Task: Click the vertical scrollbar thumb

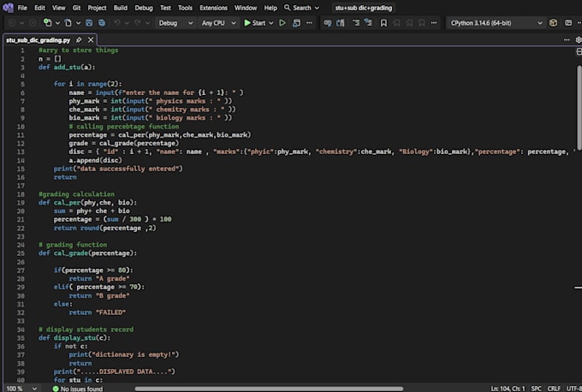Action: click(579, 108)
